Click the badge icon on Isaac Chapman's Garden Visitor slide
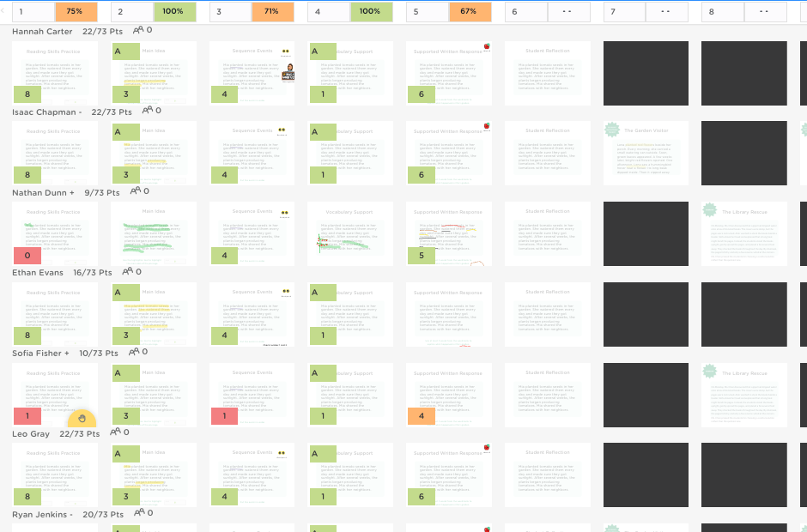The width and height of the screenshot is (807, 532). [x=612, y=130]
